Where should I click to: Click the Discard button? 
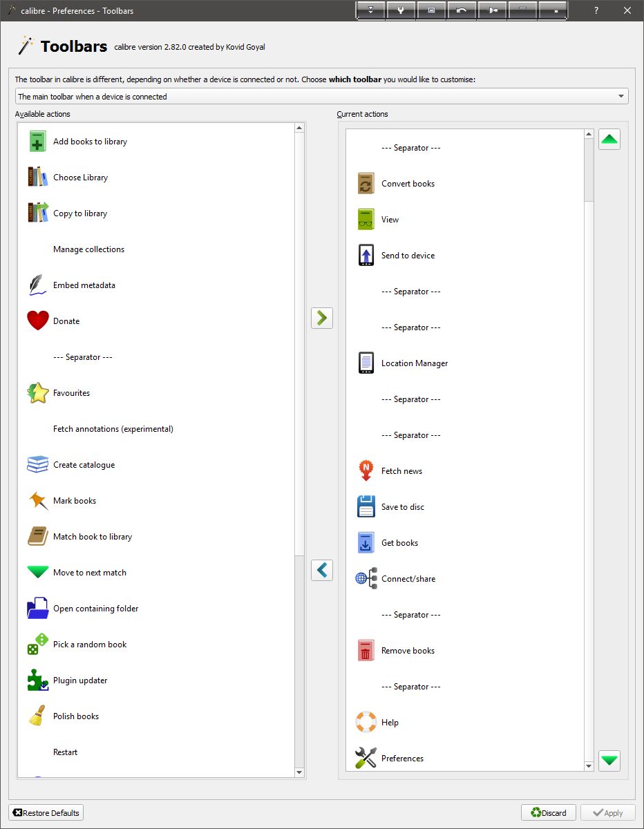coord(549,813)
